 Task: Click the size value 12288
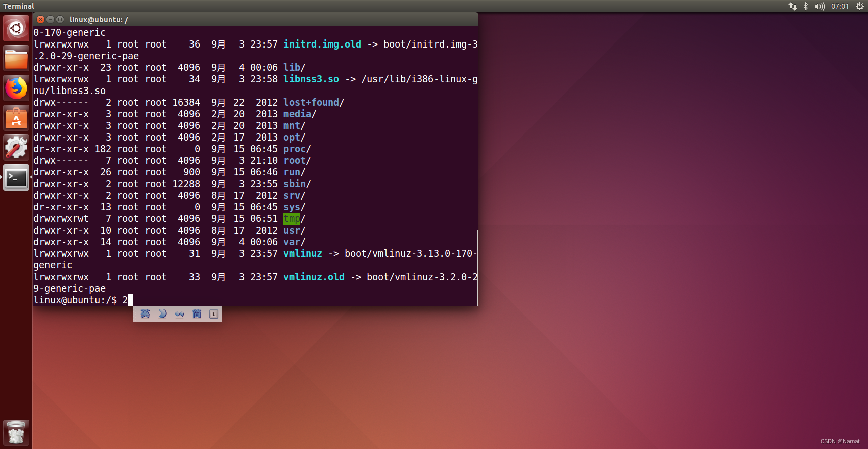[x=186, y=184]
